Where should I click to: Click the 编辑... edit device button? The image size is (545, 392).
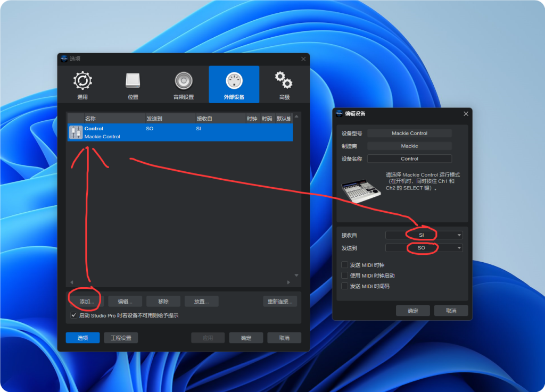[125, 302]
